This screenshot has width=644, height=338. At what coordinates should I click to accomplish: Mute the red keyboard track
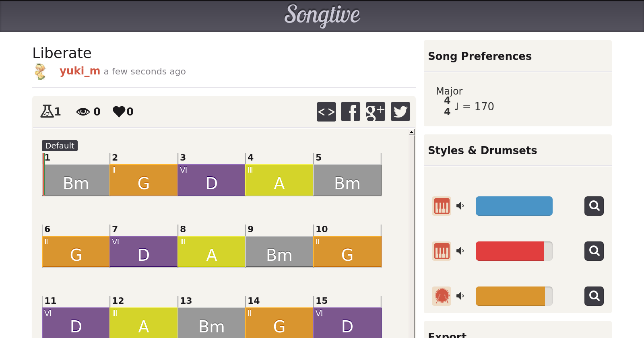point(460,251)
